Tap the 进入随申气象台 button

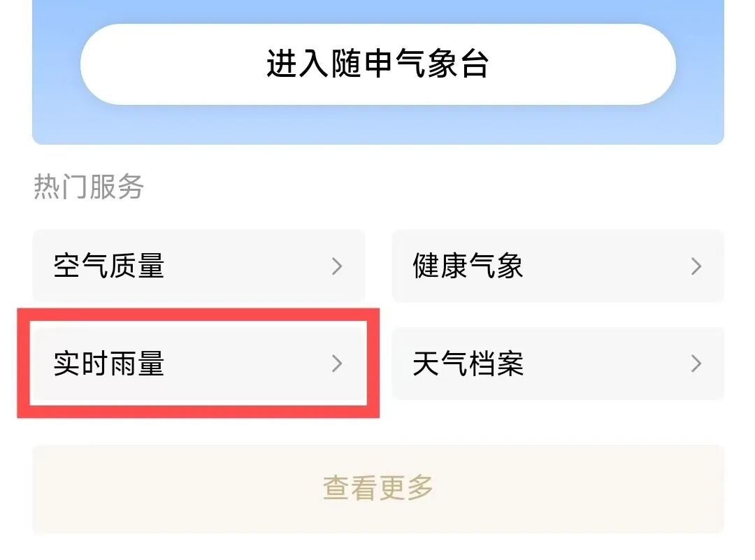click(377, 64)
